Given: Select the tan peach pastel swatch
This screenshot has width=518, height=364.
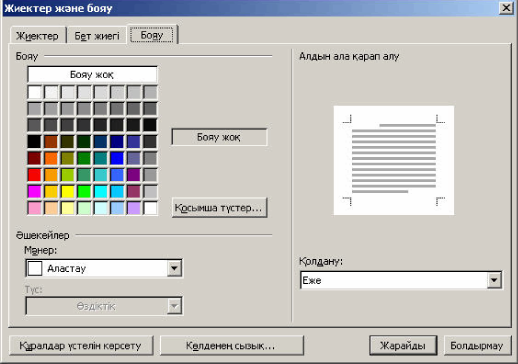Looking at the screenshot, I should pos(51,208).
